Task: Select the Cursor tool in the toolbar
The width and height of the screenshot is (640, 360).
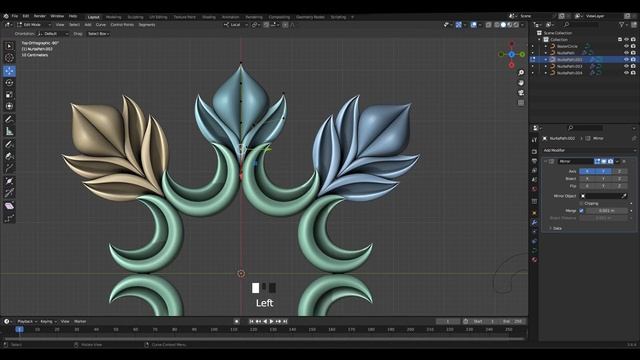Action: pos(9,58)
